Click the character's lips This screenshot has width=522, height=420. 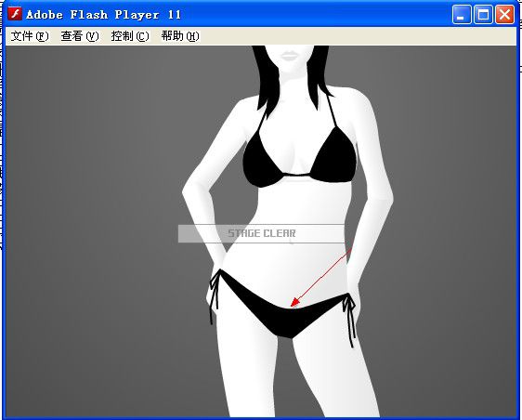click(x=289, y=56)
